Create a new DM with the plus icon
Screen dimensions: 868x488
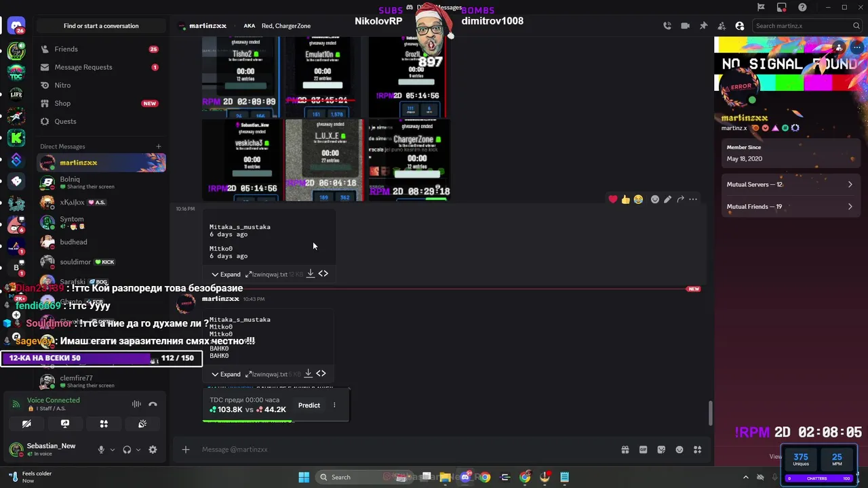[159, 146]
